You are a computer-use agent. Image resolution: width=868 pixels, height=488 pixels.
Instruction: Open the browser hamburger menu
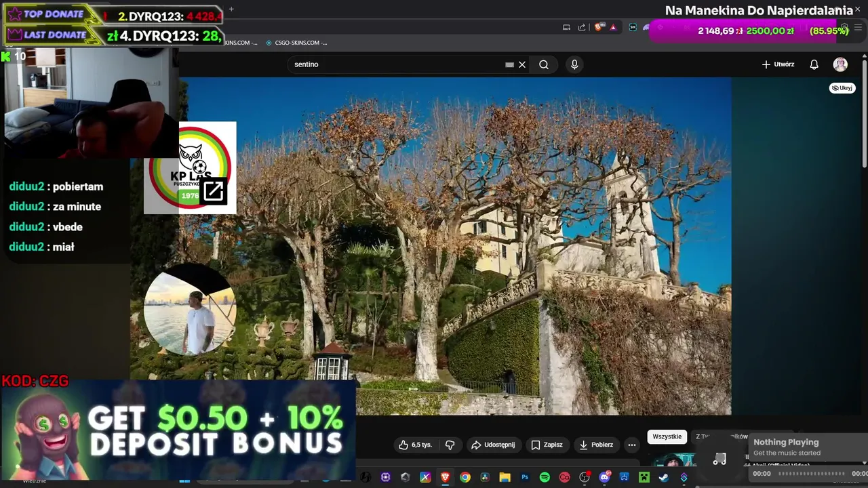[858, 27]
